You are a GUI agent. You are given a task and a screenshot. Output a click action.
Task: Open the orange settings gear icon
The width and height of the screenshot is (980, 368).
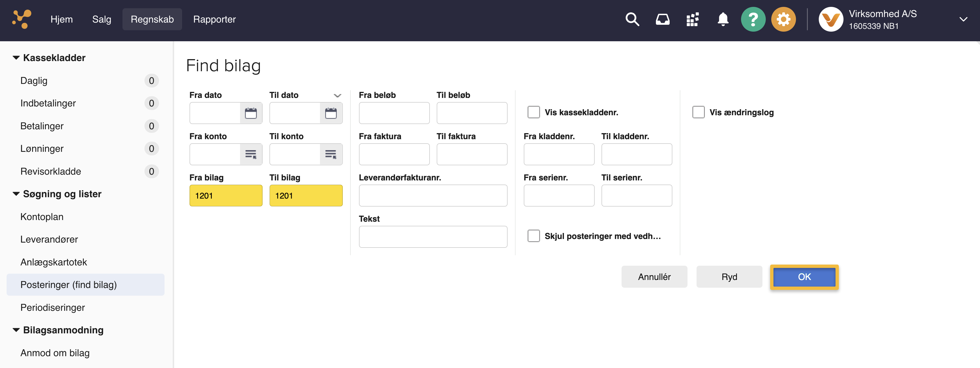click(783, 19)
